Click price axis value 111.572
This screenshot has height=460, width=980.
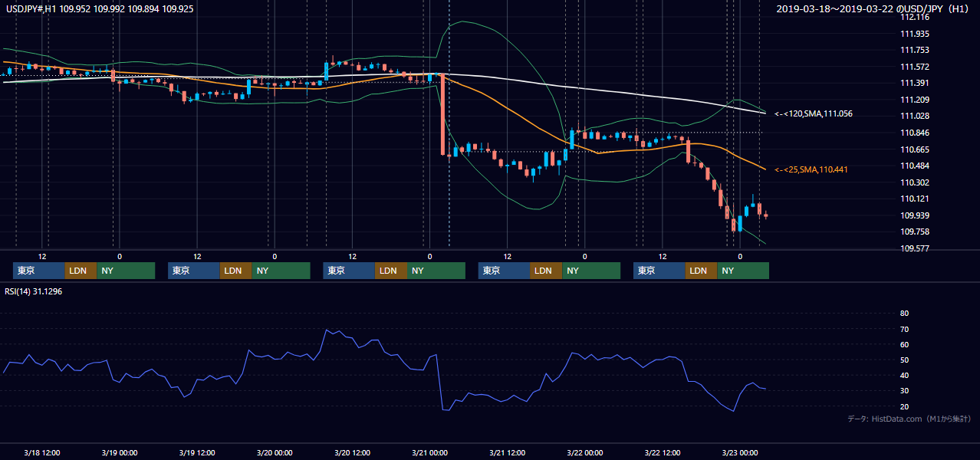click(914, 67)
